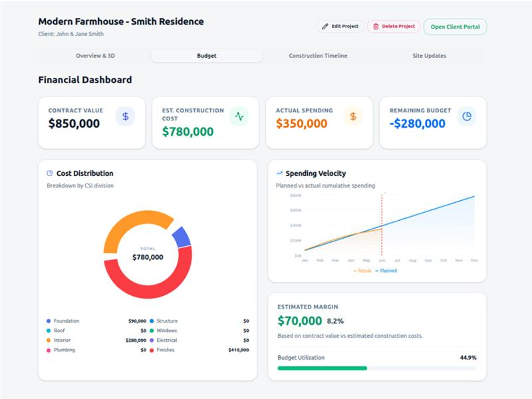The image size is (532, 399).
Task: Open Client Portal button
Action: coord(455,27)
